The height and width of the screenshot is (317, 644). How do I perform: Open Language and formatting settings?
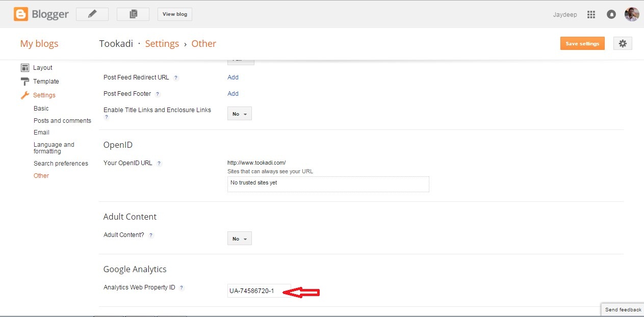pyautogui.click(x=54, y=148)
